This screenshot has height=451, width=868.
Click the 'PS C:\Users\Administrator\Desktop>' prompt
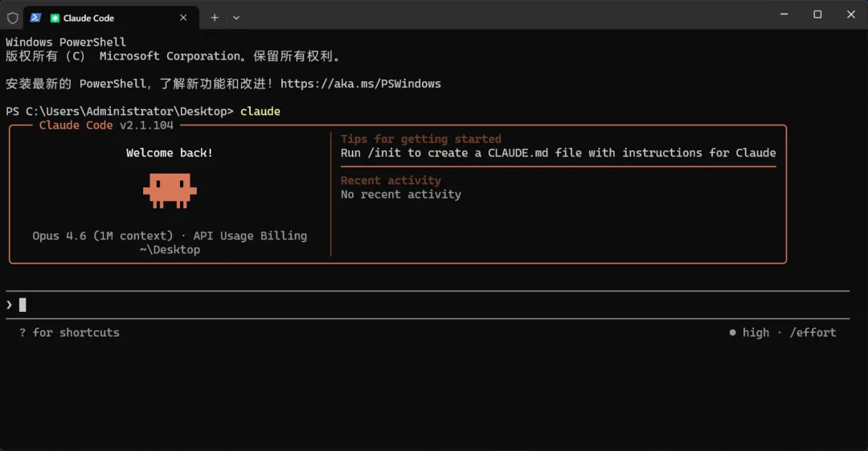coord(120,112)
